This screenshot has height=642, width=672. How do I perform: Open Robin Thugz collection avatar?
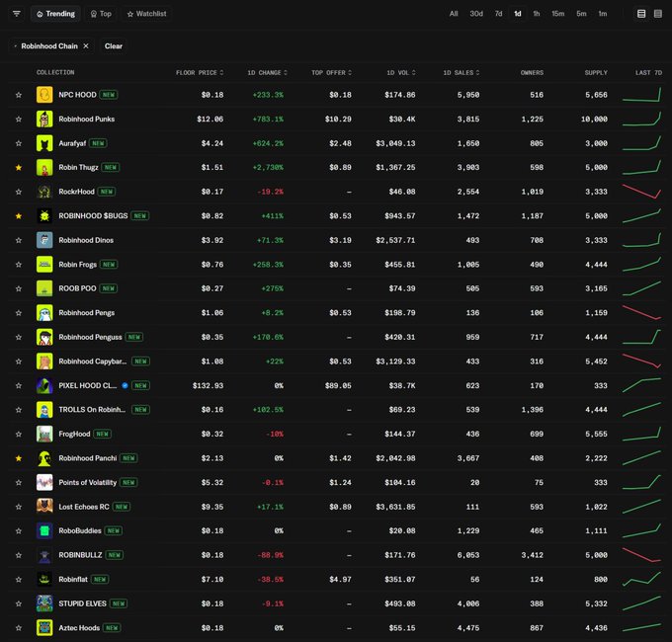coord(44,168)
